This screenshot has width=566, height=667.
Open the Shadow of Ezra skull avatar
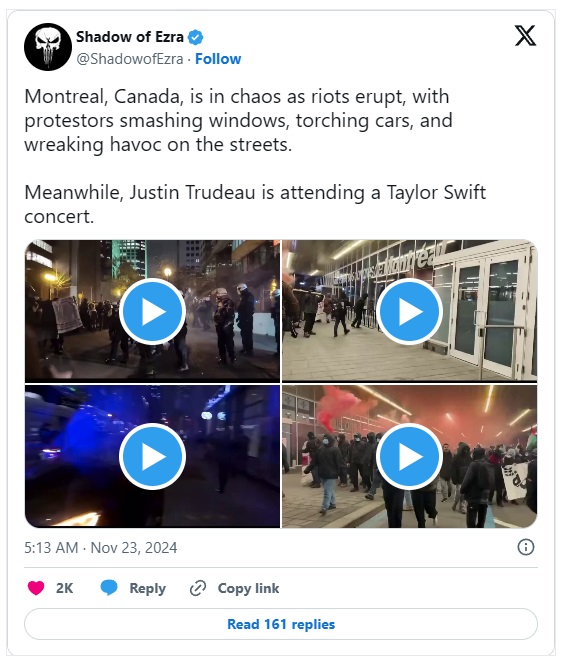tap(48, 47)
